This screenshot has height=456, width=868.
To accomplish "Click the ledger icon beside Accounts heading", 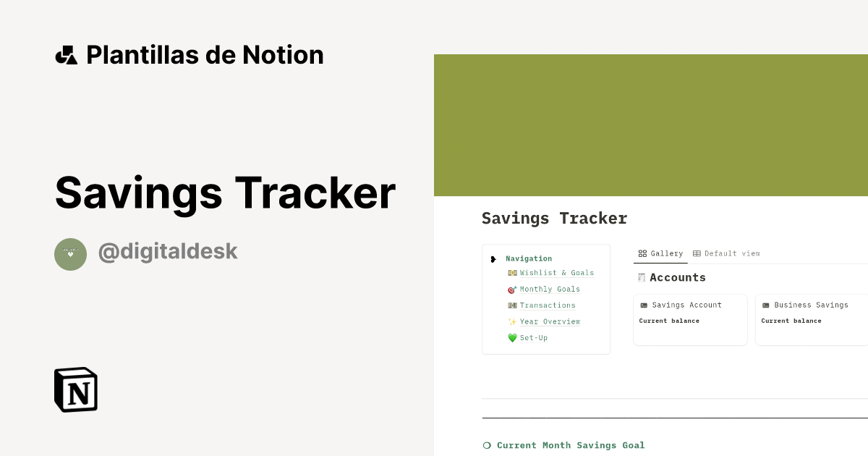I will pos(641,277).
